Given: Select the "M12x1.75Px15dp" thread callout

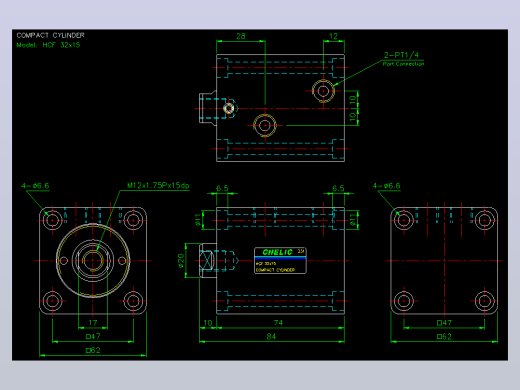Looking at the screenshot, I should (x=158, y=185).
